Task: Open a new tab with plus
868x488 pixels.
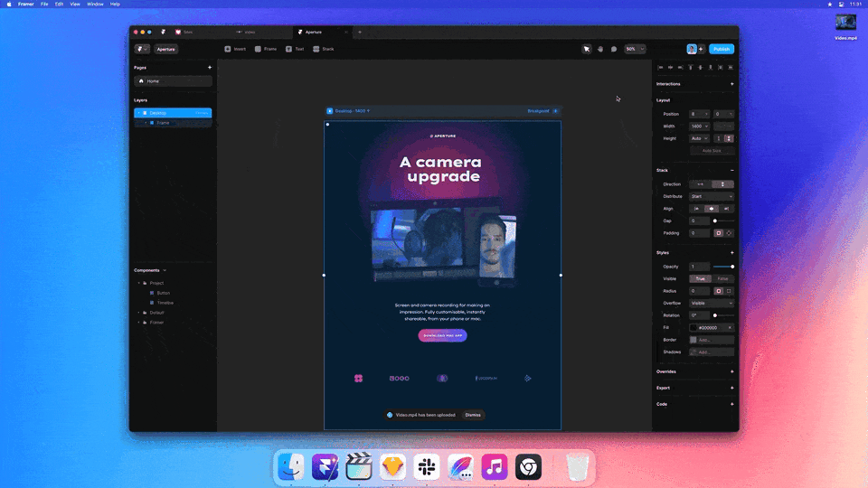Action: [360, 33]
